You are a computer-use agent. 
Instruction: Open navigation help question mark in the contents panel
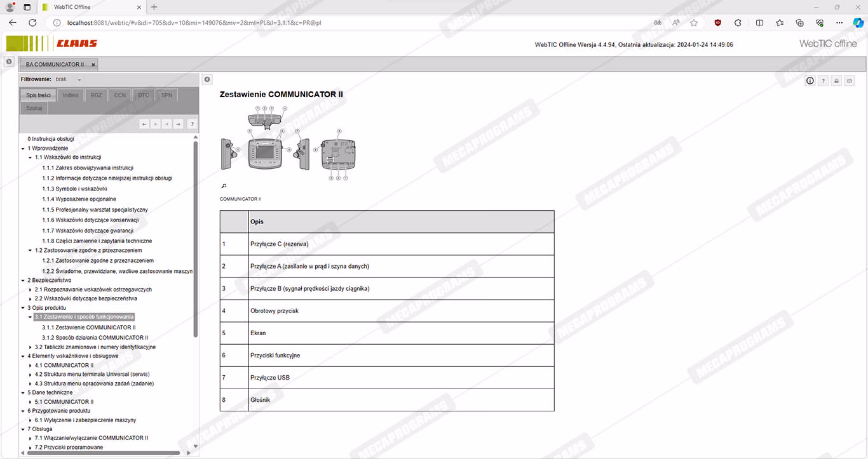click(192, 124)
